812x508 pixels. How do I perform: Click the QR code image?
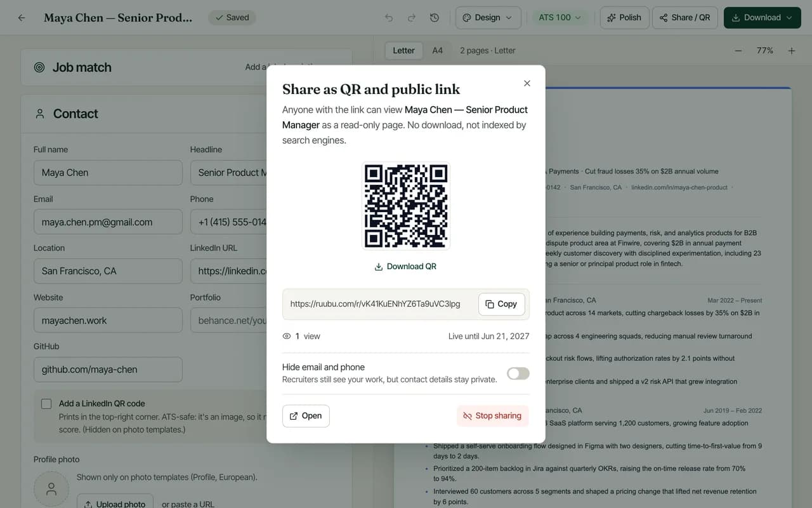tap(406, 206)
